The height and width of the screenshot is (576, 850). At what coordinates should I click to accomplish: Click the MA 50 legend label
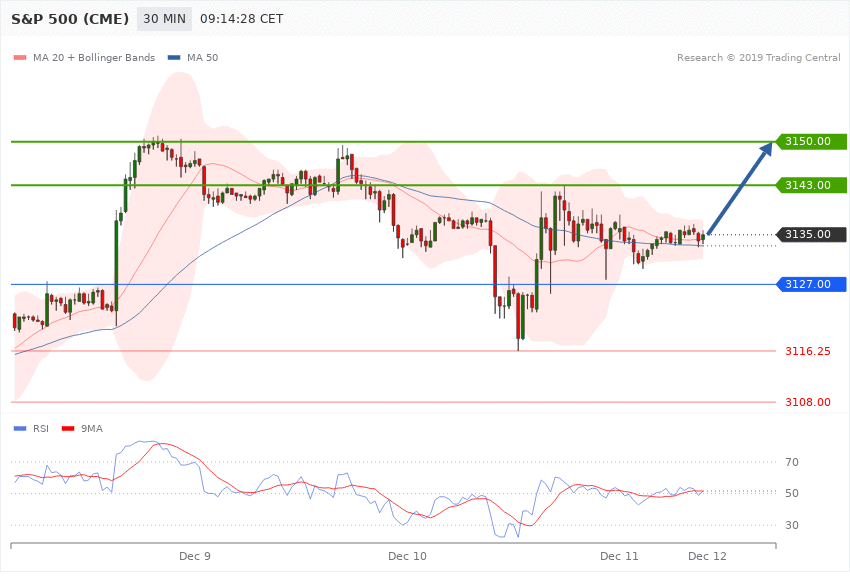click(202, 57)
